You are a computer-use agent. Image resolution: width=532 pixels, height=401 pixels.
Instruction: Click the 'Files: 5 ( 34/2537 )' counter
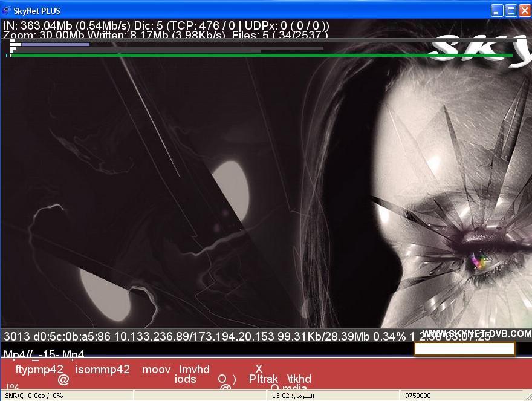[280, 35]
